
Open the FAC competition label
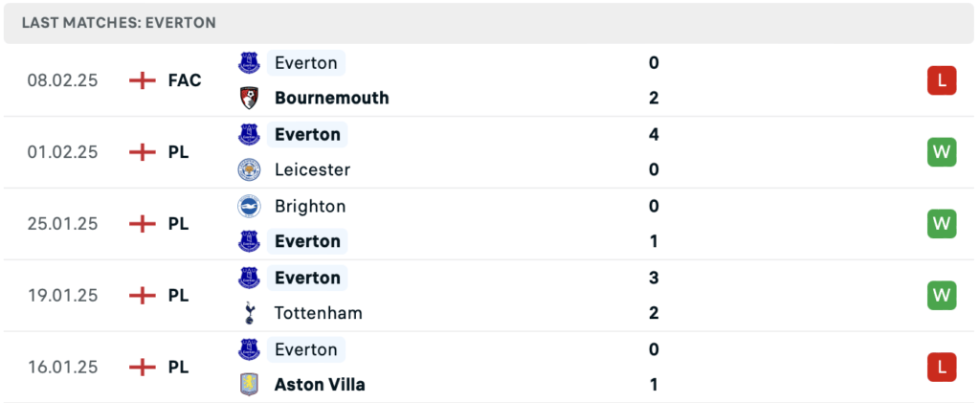tap(185, 80)
